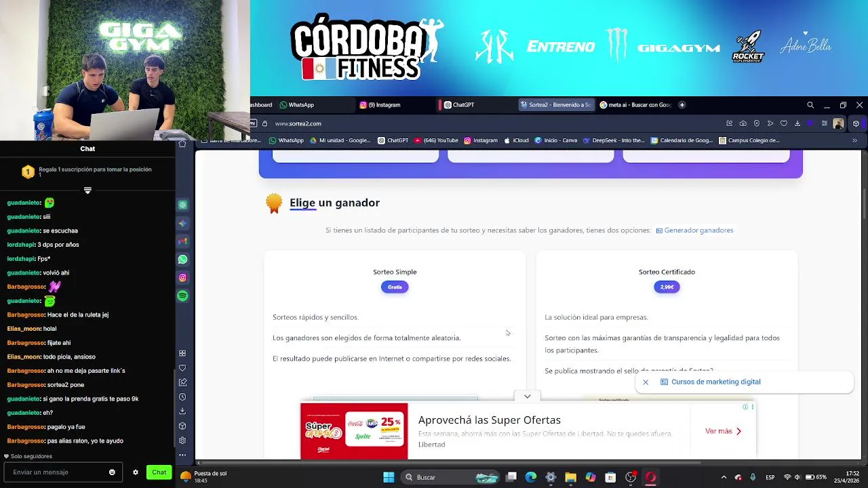The height and width of the screenshot is (488, 868).
Task: Expand hidden bookmarks with double chevron
Action: tap(854, 140)
